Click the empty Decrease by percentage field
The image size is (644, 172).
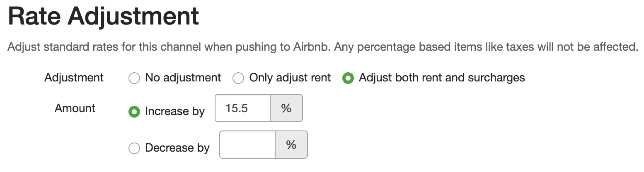click(x=247, y=145)
